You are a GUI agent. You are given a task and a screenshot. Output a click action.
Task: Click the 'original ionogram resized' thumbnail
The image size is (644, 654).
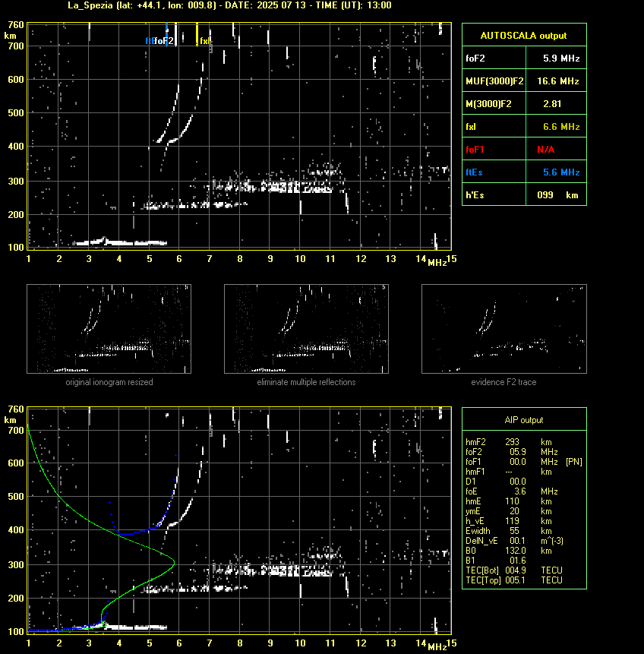click(x=109, y=329)
